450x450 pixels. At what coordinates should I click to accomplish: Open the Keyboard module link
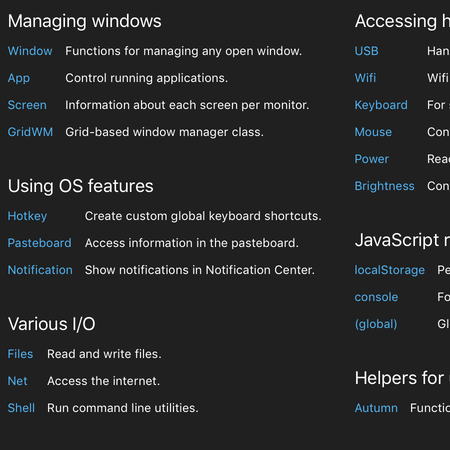[381, 105]
